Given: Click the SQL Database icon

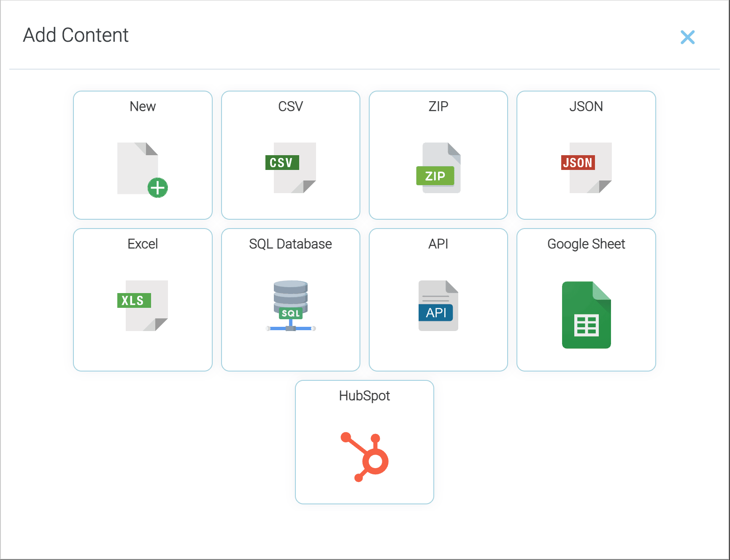Looking at the screenshot, I should (290, 306).
